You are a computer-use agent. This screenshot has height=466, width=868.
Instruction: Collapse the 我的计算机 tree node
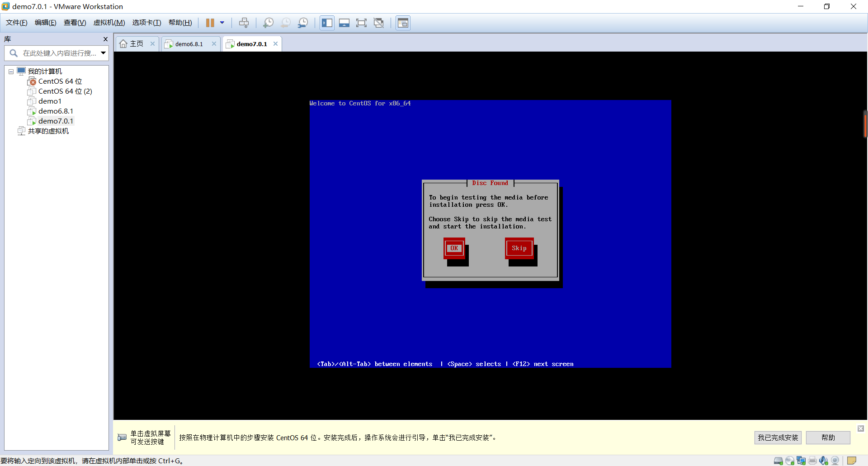[11, 71]
